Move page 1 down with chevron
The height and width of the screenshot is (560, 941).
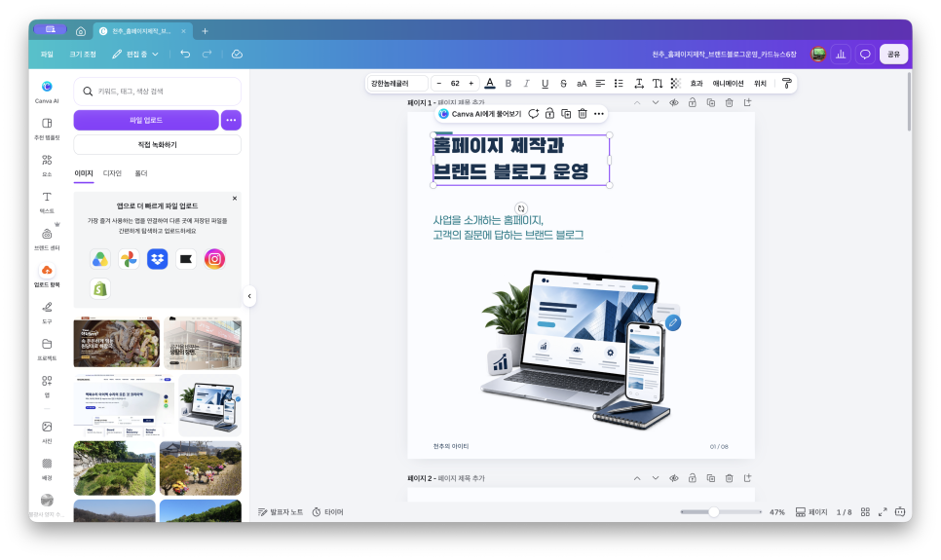pos(656,102)
